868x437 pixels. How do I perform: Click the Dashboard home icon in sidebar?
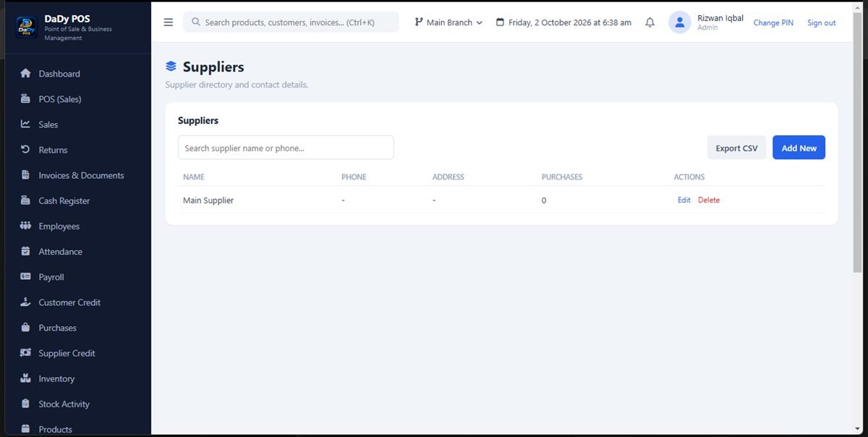pyautogui.click(x=25, y=74)
